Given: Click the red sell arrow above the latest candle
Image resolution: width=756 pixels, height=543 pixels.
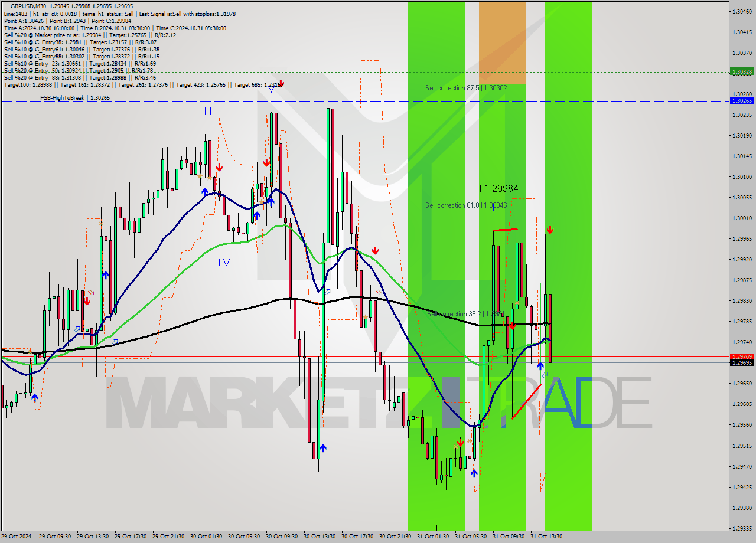Looking at the screenshot, I should 550,230.
